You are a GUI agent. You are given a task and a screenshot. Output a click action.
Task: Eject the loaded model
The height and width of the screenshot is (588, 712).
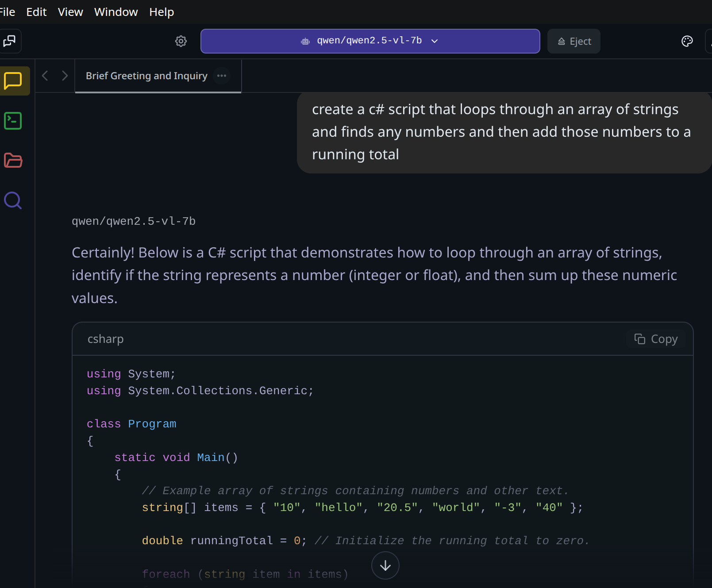click(574, 41)
